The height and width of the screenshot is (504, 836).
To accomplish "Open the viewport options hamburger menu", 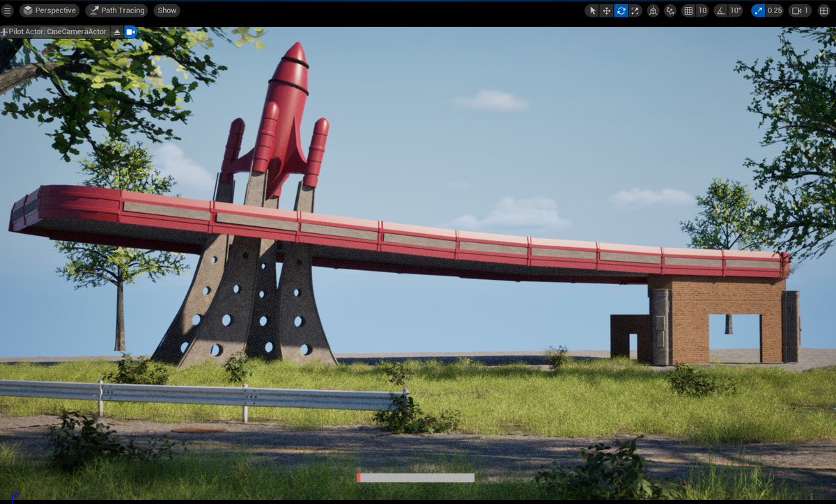I will [x=8, y=10].
